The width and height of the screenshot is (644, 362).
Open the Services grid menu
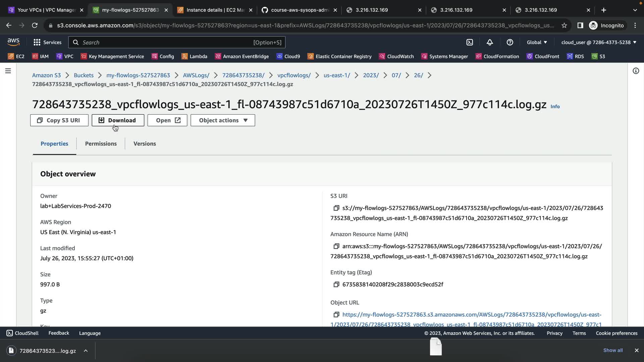click(x=47, y=42)
